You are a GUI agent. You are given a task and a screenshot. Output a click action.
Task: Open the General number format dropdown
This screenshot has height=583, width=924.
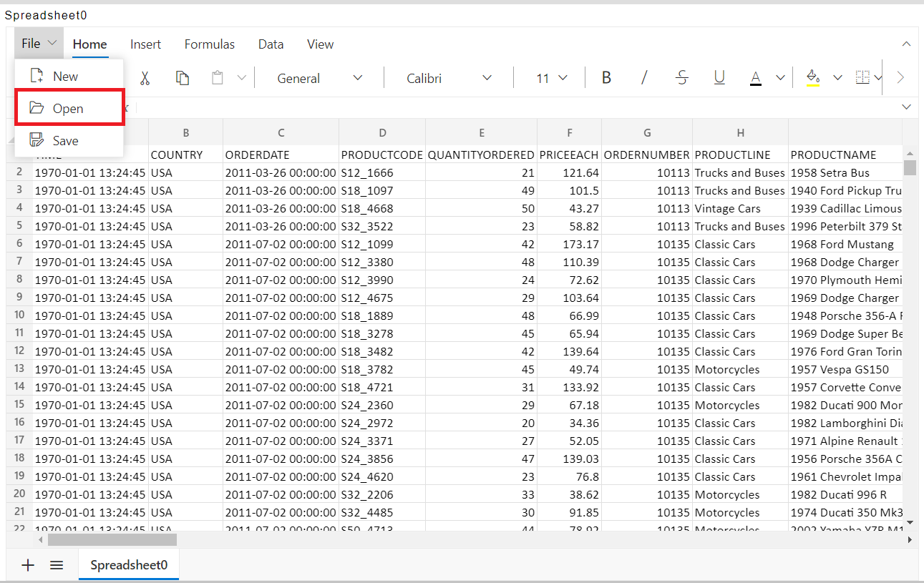320,78
